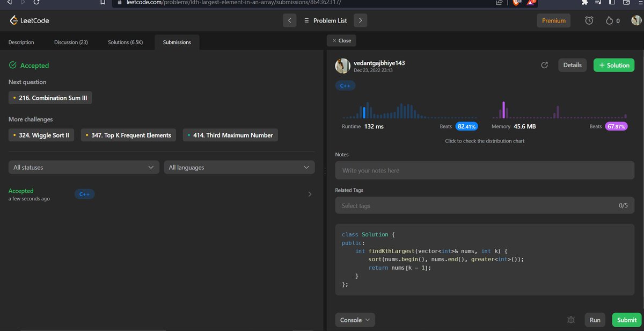
Task: Click the highlighted purple memory distribution bar
Action: click(504, 110)
